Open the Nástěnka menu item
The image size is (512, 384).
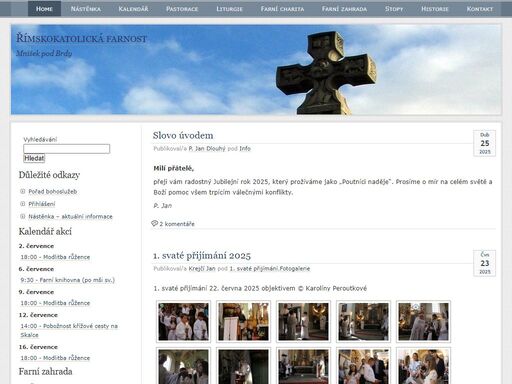[86, 9]
